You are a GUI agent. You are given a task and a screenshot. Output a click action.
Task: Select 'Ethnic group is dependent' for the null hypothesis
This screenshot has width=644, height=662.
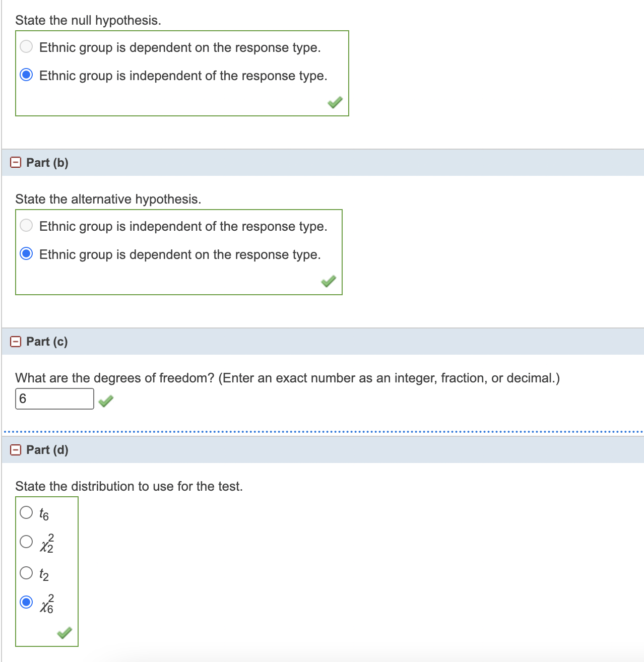tap(26, 46)
